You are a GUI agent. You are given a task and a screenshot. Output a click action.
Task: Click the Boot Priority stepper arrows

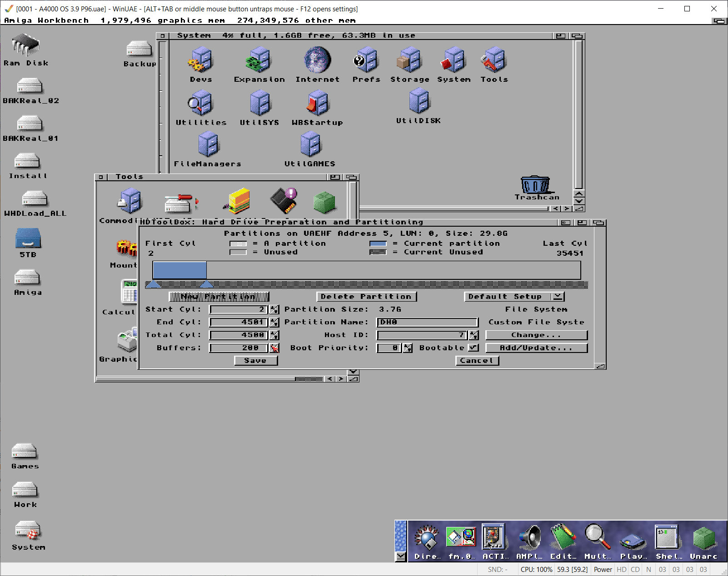coord(408,348)
